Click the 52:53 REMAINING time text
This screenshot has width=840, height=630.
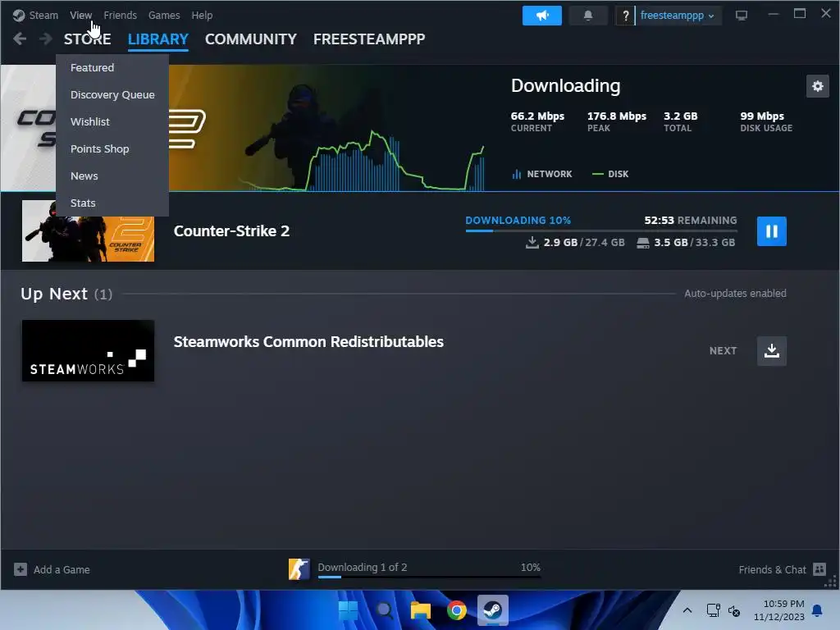pos(691,220)
